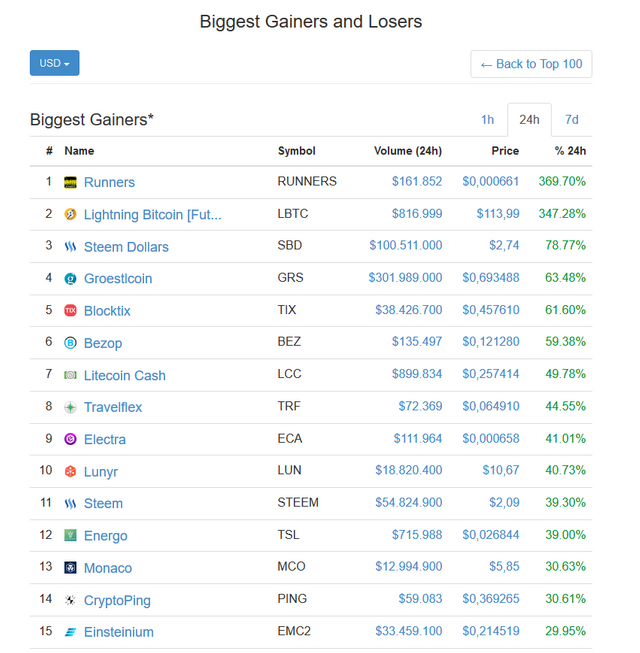Viewport: 640px width, 653px height.
Task: Click the Steem Dollars logo icon
Action: click(x=70, y=247)
